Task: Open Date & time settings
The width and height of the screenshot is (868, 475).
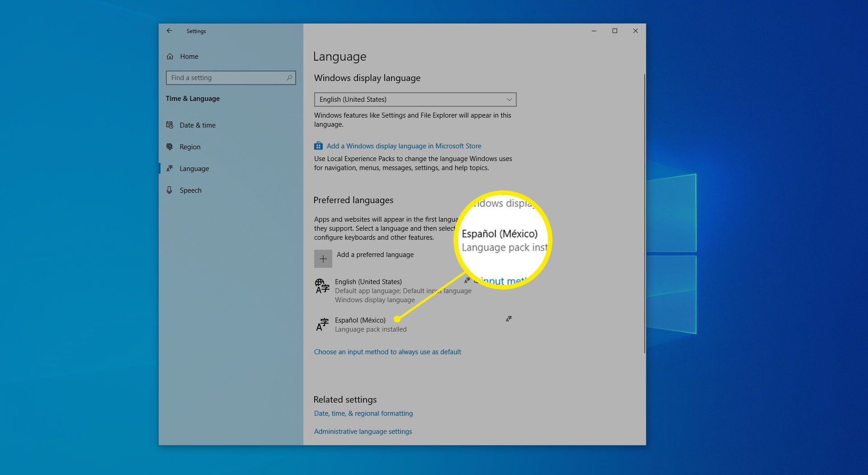Action: pyautogui.click(x=198, y=125)
